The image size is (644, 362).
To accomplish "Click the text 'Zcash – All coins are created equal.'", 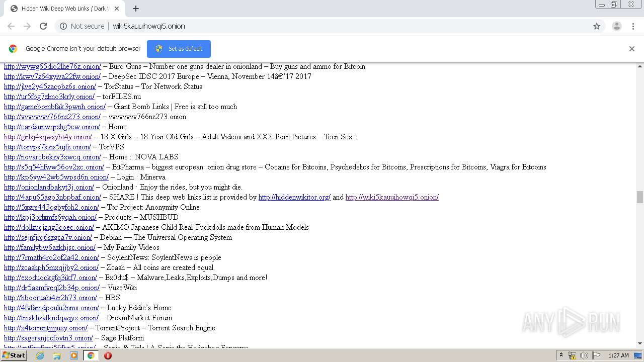I will 160,267.
